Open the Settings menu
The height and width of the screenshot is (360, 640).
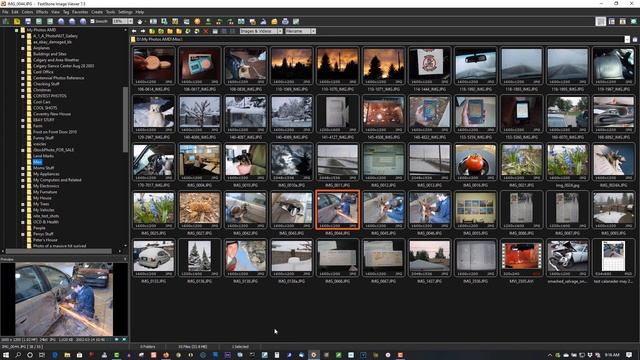pyautogui.click(x=125, y=12)
